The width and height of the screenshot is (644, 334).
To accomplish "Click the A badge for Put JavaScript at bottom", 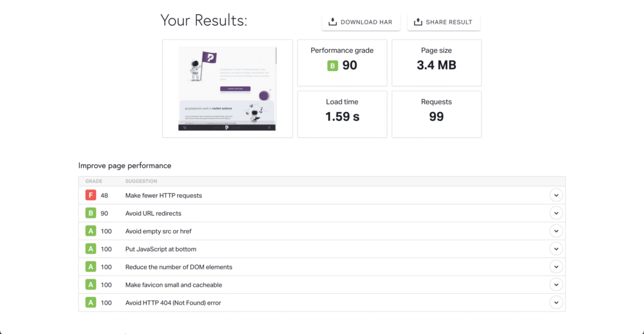I will click(x=90, y=249).
